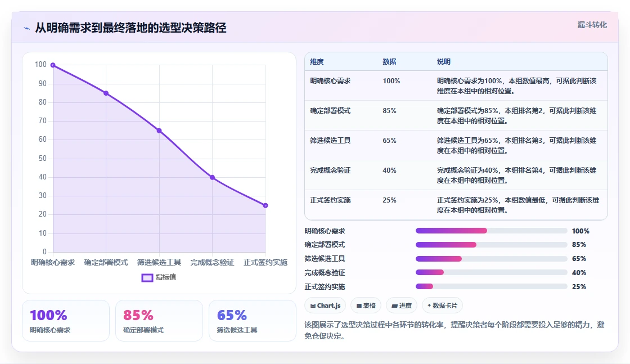Toggle the 指标值 legend swatch
This screenshot has height=364, width=630.
[x=147, y=277]
